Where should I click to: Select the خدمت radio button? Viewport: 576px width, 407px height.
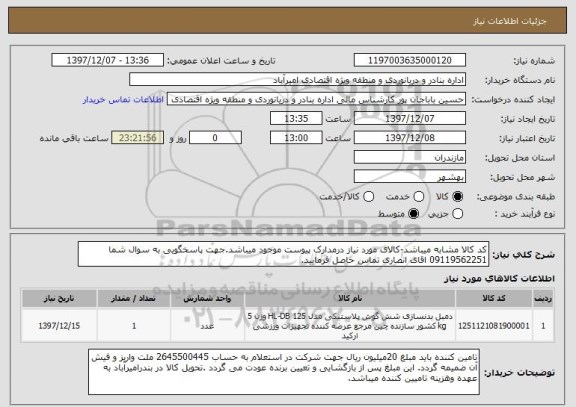point(419,197)
